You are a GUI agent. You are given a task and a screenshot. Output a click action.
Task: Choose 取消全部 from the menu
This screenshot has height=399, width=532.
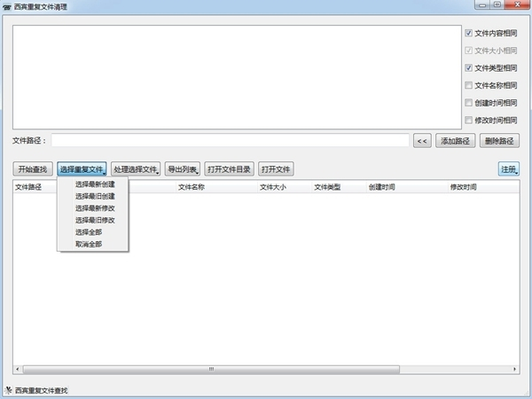88,243
